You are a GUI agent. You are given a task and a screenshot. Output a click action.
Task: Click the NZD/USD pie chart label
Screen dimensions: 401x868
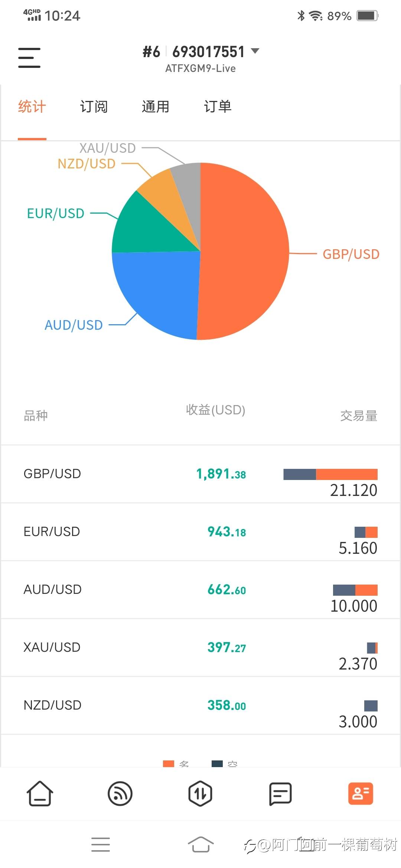point(87,164)
